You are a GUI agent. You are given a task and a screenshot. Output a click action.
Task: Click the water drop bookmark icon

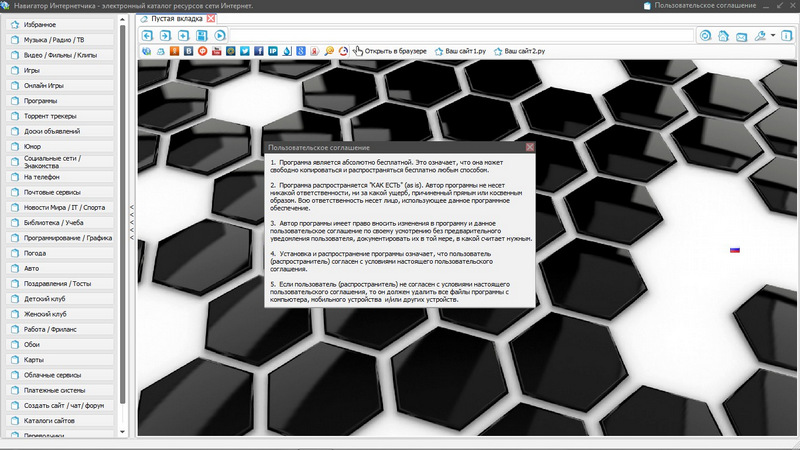287,51
